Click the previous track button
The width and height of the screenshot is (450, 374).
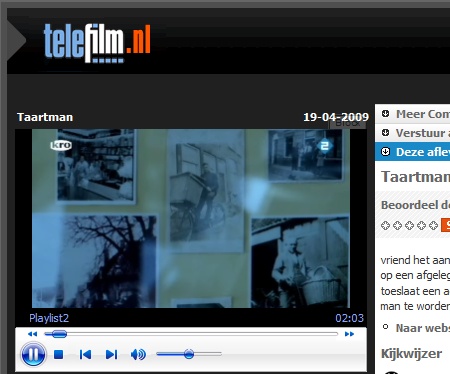[x=85, y=354]
